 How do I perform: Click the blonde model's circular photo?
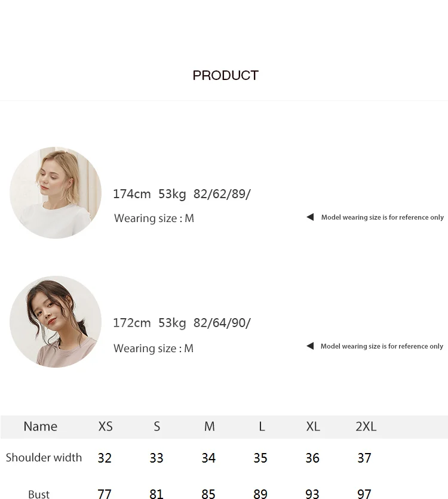(x=56, y=193)
